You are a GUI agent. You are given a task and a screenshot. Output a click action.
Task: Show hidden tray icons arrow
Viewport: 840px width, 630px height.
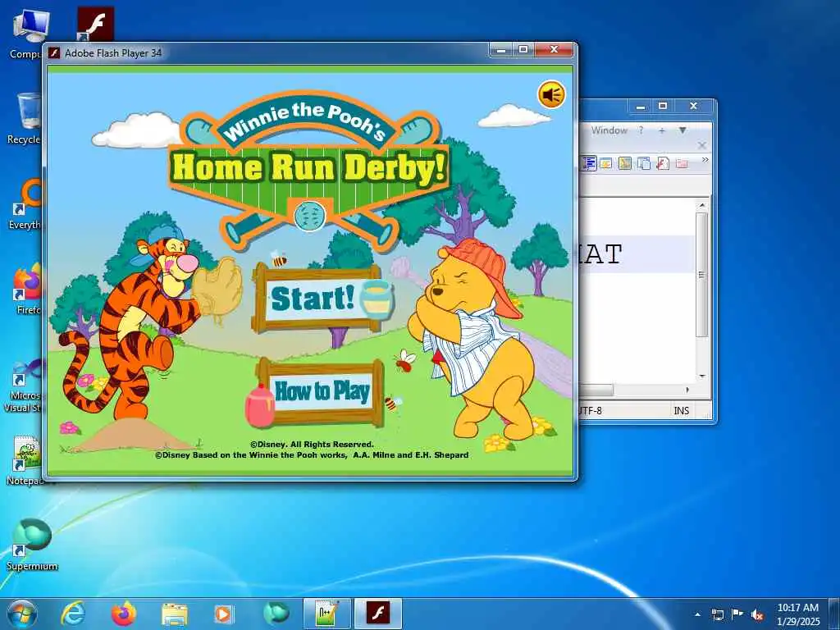pyautogui.click(x=697, y=614)
